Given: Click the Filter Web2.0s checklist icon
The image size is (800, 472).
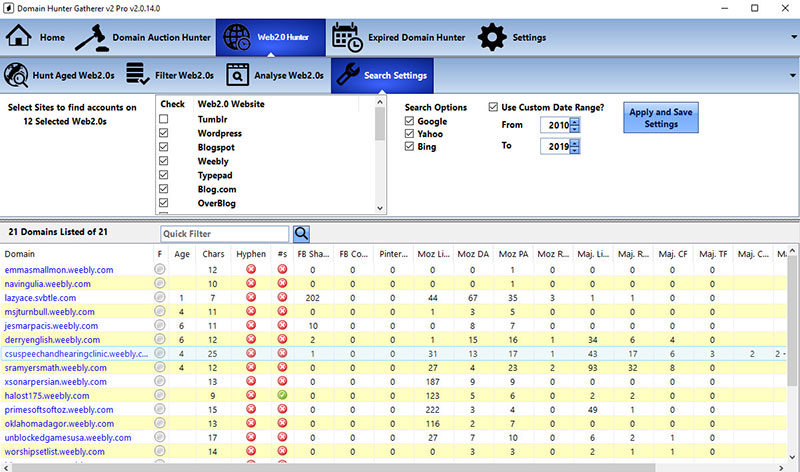Looking at the screenshot, I should [136, 75].
